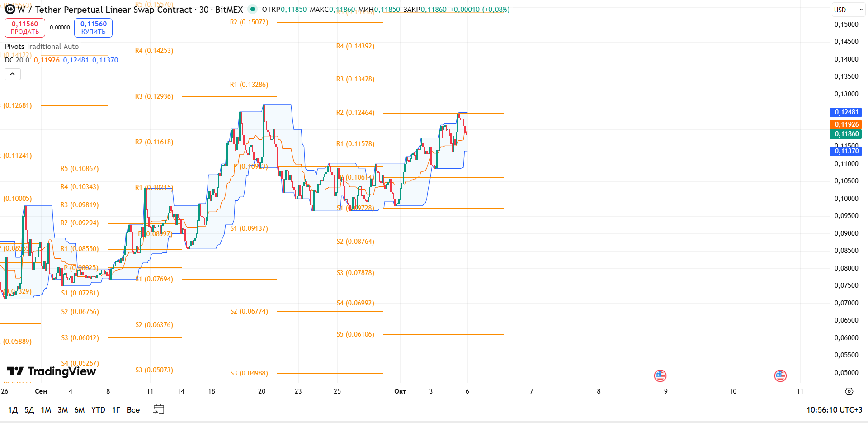Open the USD currency dropdown

coord(848,10)
